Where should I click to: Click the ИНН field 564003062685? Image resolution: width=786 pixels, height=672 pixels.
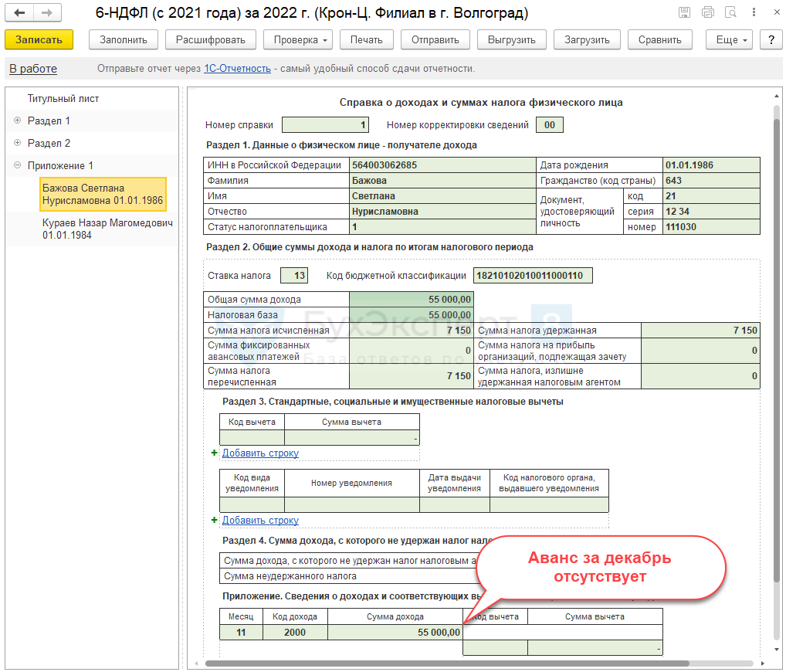point(442,165)
